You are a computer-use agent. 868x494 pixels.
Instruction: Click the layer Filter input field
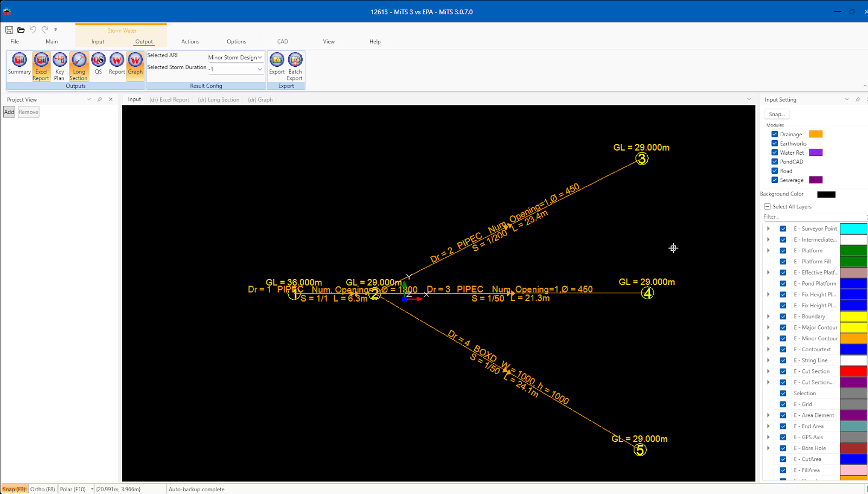(814, 217)
